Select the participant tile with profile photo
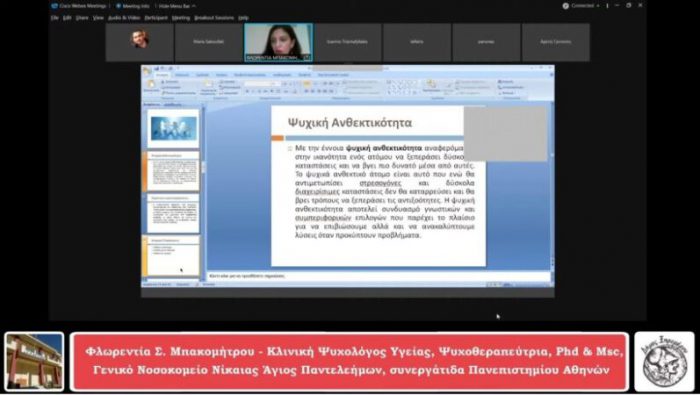700x395 pixels. tap(139, 42)
